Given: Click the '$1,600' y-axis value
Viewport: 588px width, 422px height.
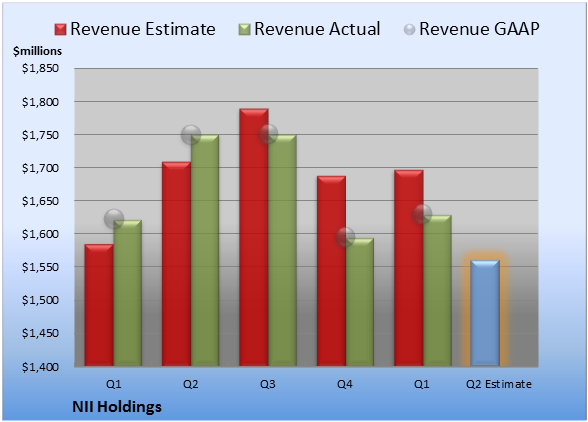Looking at the screenshot, I should click(40, 234).
